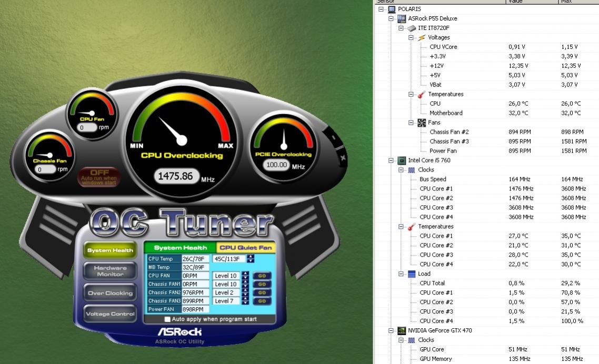Select System Health in OC Tuner side menu
Image resolution: width=599 pixels, height=364 pixels.
click(110, 250)
